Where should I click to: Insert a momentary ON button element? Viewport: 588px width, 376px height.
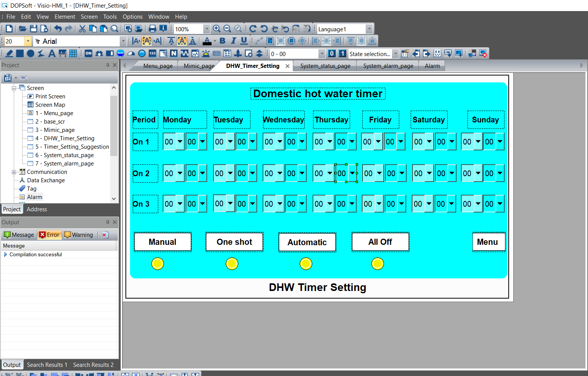(88, 53)
